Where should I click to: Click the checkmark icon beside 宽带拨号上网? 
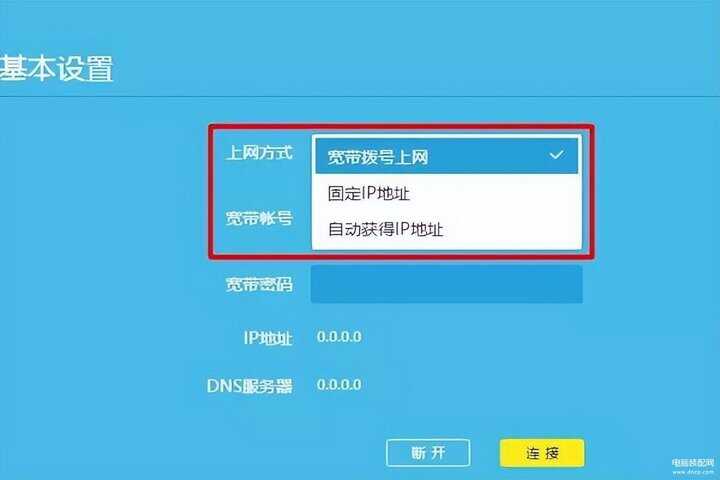556,155
